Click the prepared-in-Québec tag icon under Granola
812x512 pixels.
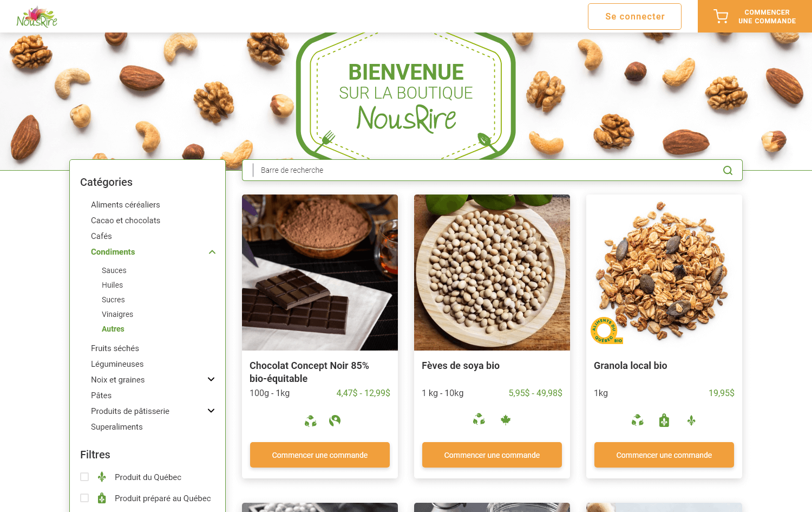coord(664,420)
